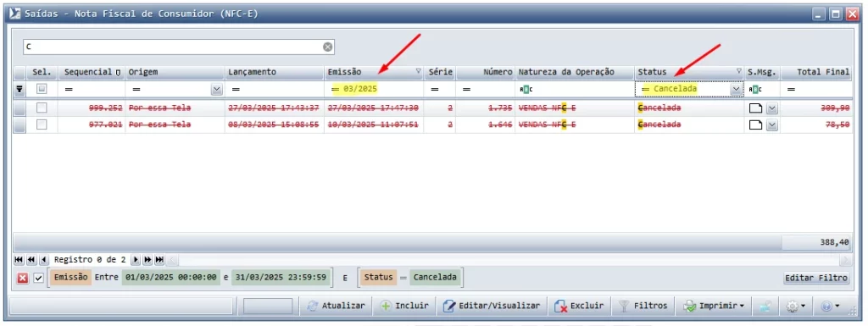Open the Status column filter funnel
The height and width of the screenshot is (326, 868).
click(738, 71)
